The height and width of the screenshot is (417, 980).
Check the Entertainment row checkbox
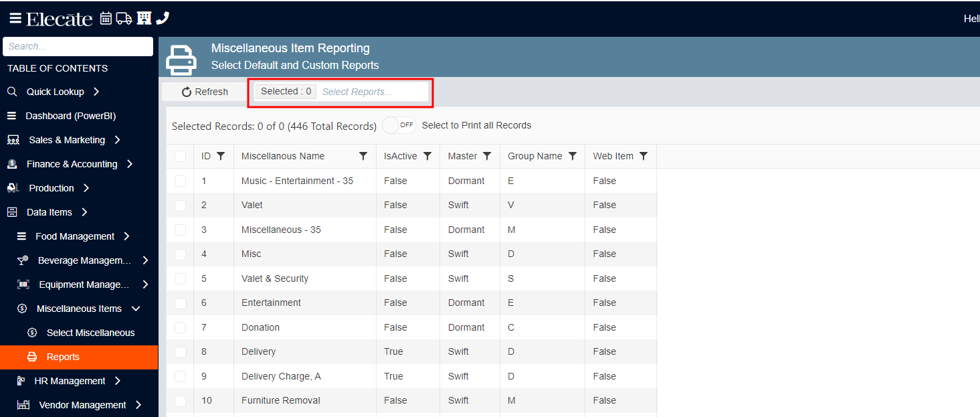(180, 303)
